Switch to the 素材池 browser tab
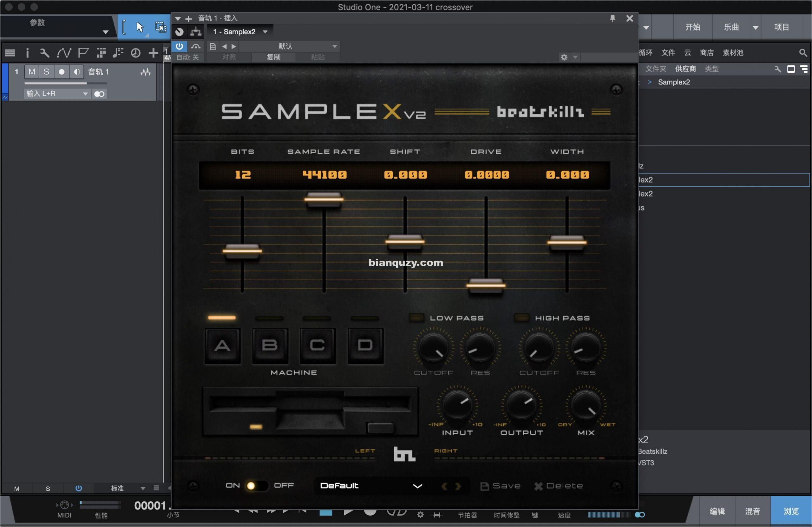 [733, 53]
